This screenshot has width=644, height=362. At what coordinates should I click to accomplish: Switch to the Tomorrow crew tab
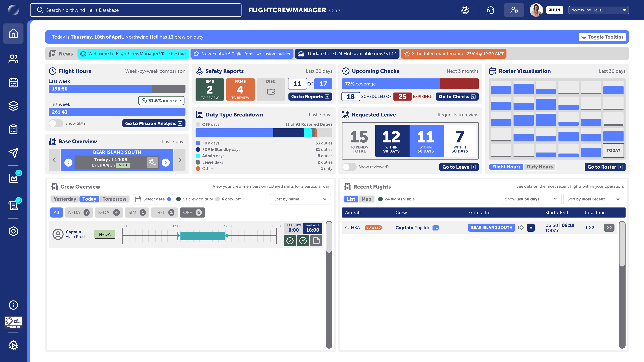tap(114, 199)
